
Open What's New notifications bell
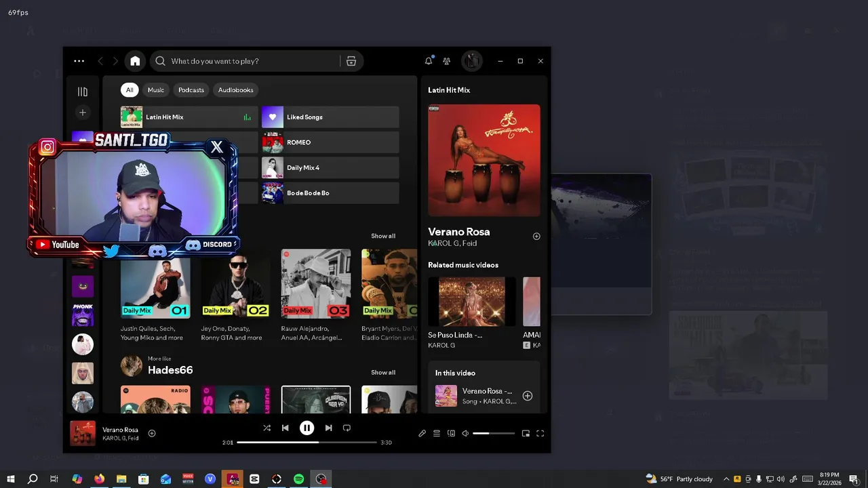429,61
